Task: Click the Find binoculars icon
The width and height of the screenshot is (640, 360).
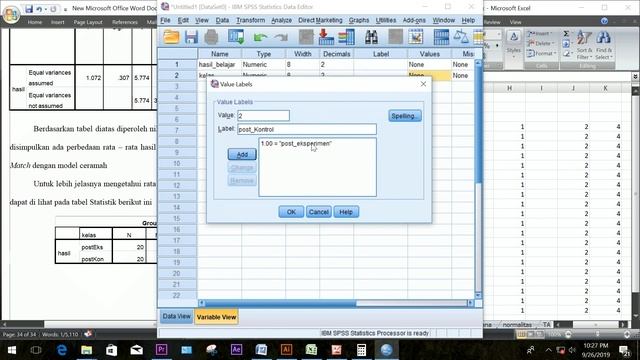Action: pyautogui.click(x=371, y=37)
